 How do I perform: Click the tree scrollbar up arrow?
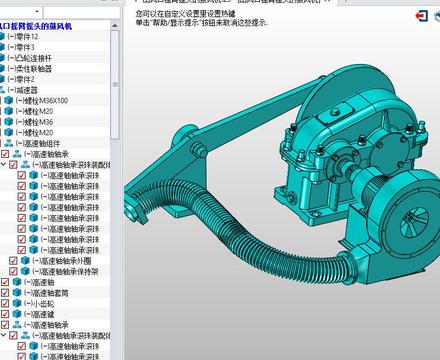(115, 26)
